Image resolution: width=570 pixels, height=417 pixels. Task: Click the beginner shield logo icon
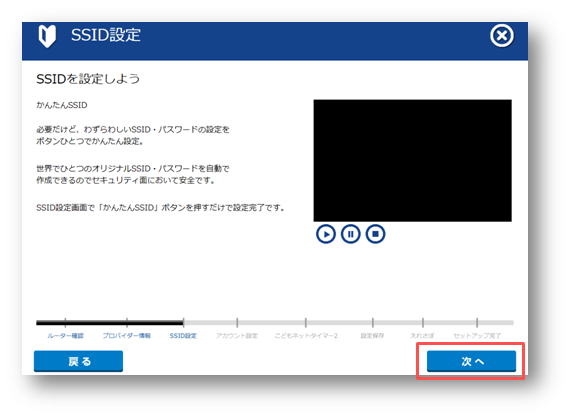47,36
